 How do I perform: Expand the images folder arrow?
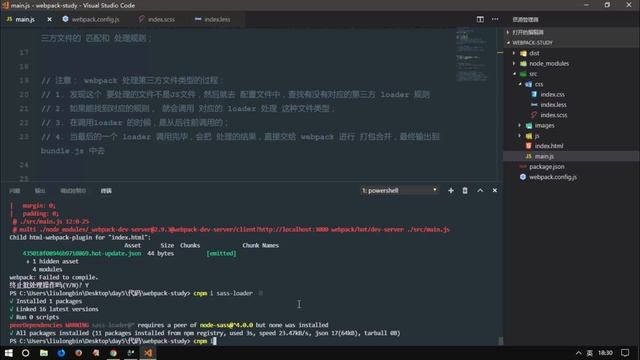click(520, 125)
